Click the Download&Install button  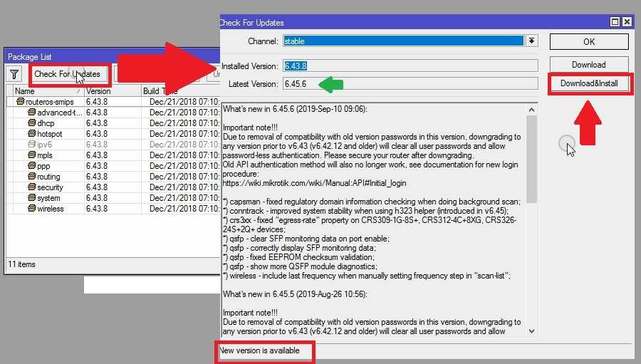click(588, 83)
